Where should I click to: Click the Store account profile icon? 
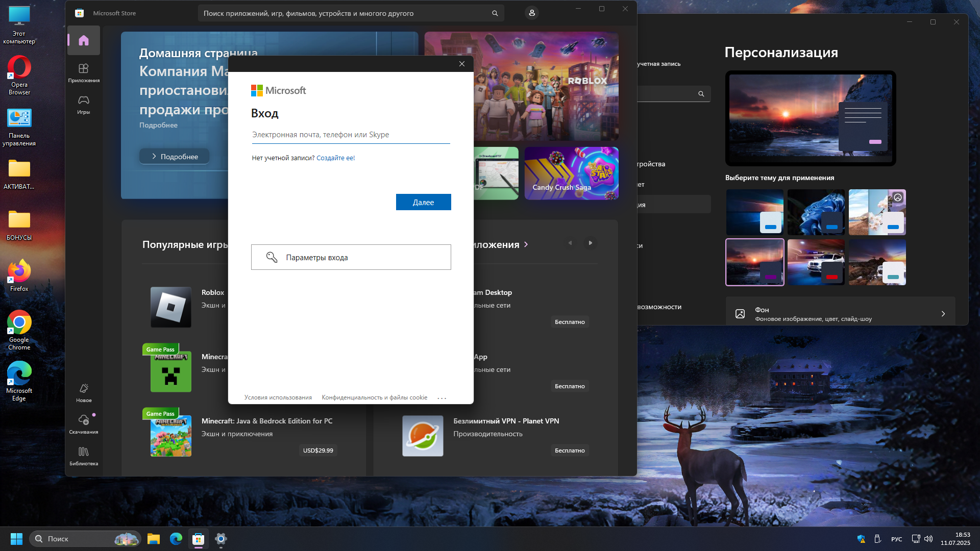click(x=532, y=13)
